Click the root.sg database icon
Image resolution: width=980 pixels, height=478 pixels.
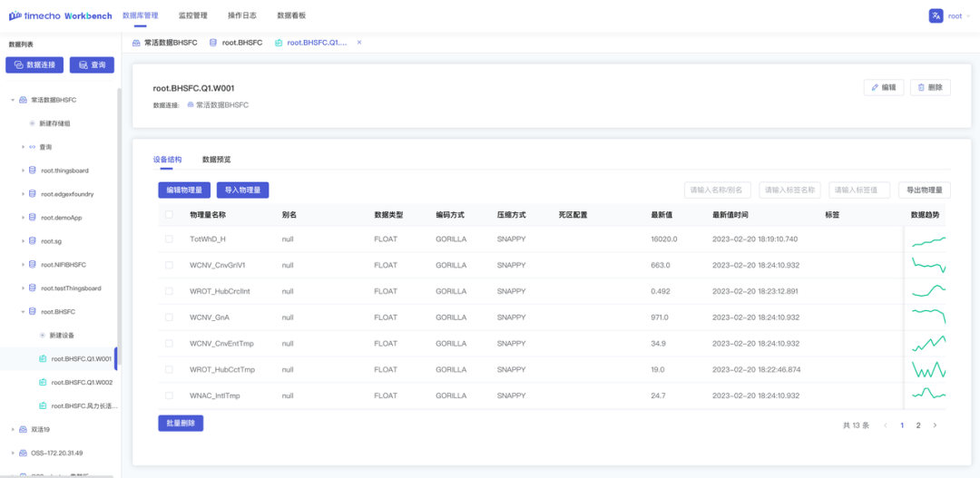33,241
